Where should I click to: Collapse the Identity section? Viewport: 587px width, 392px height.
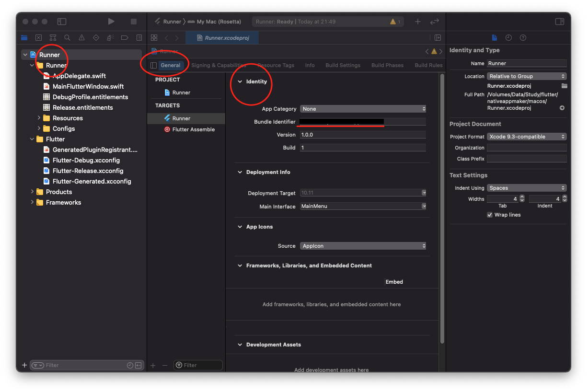point(240,81)
